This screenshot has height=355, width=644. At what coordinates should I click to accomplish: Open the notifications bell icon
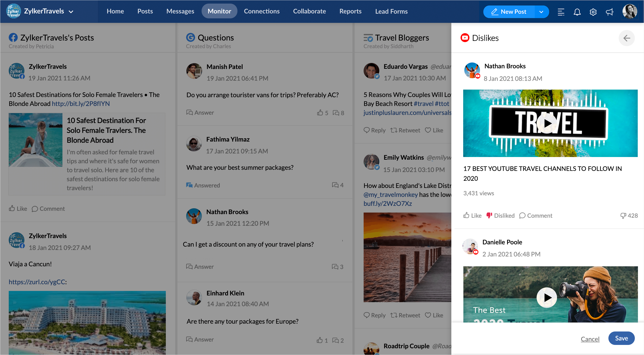pos(577,12)
